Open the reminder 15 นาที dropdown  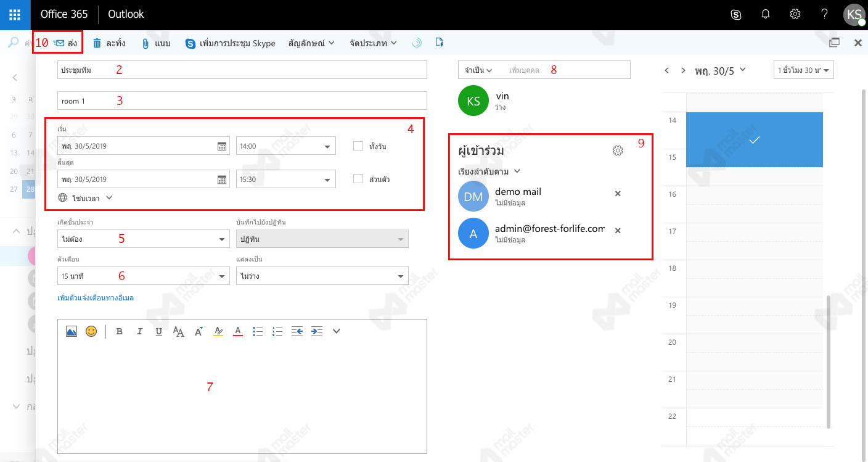143,276
